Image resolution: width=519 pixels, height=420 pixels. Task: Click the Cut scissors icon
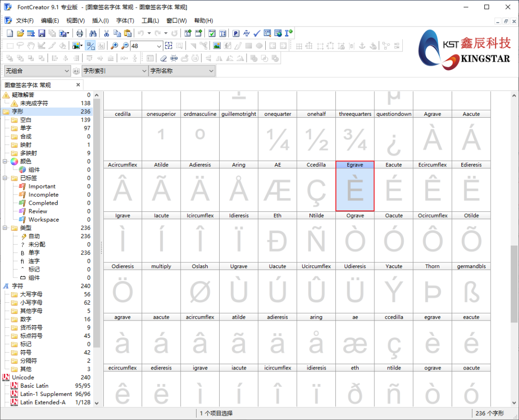click(x=106, y=33)
